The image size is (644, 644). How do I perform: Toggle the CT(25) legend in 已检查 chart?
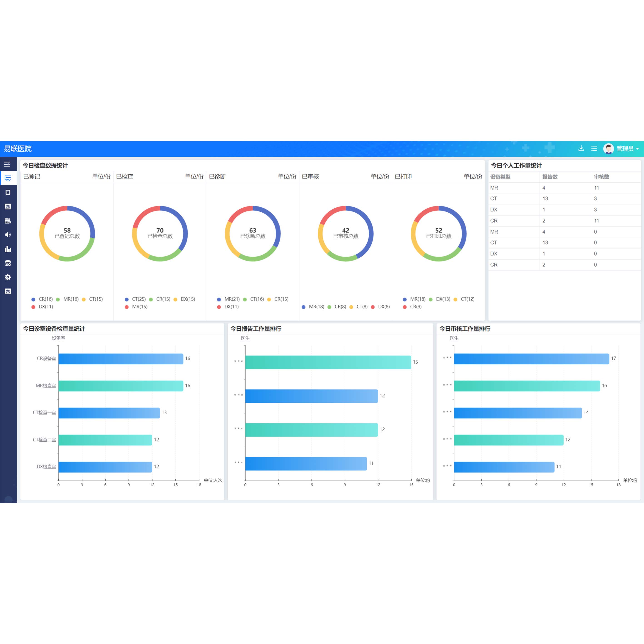click(138, 299)
